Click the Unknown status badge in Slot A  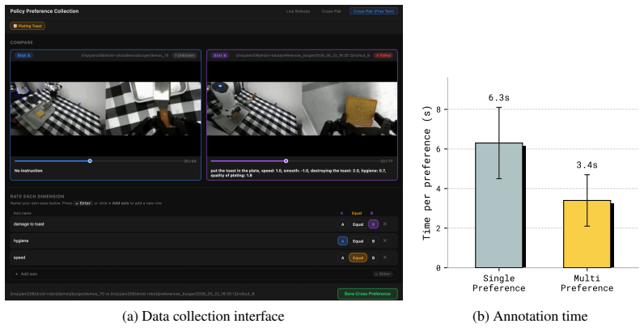click(x=184, y=56)
